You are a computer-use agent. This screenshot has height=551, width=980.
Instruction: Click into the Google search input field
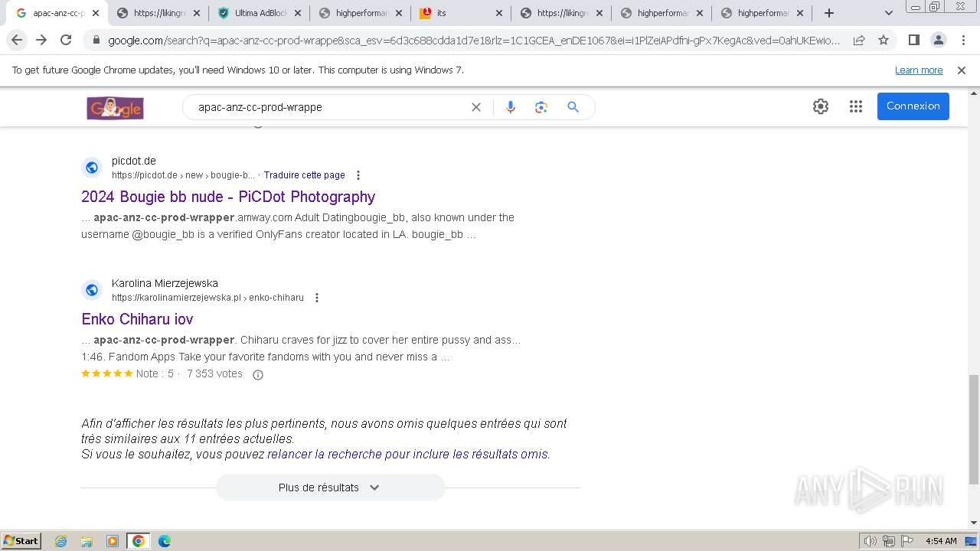coord(329,107)
